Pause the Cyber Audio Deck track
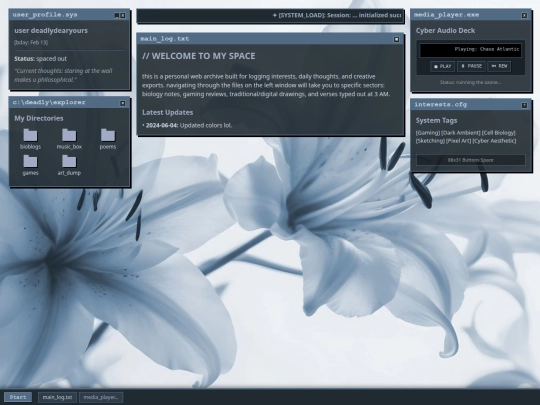This screenshot has width=540, height=405. (471, 66)
